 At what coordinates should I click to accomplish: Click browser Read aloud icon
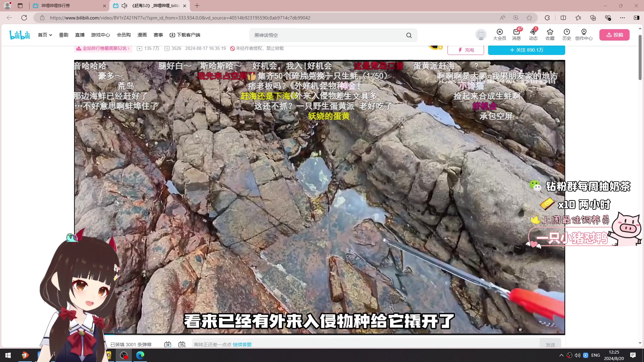click(x=502, y=18)
